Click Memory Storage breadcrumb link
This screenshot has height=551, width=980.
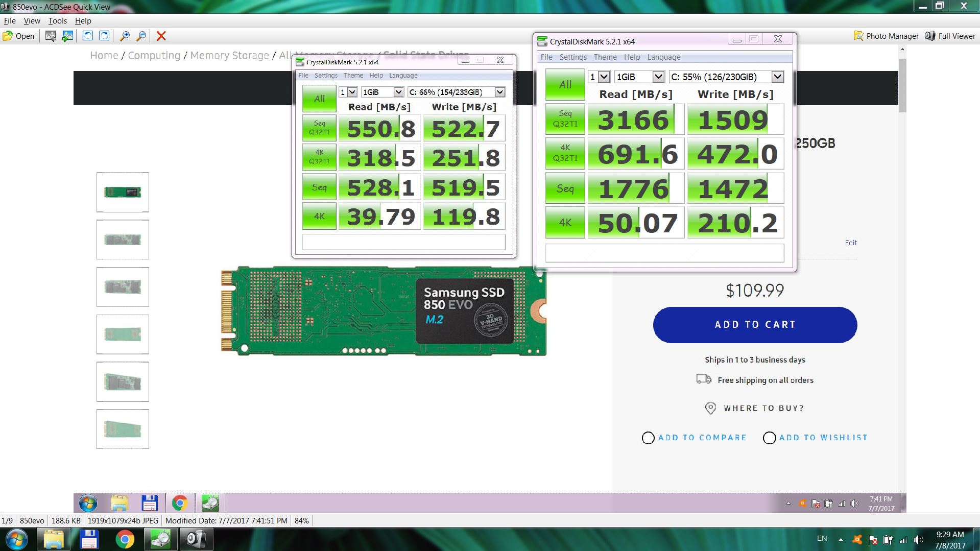coord(229,56)
